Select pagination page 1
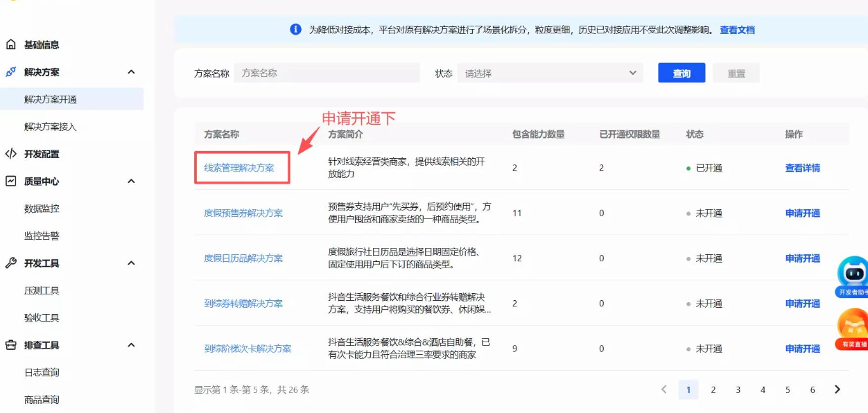This screenshot has height=413, width=868. 688,390
